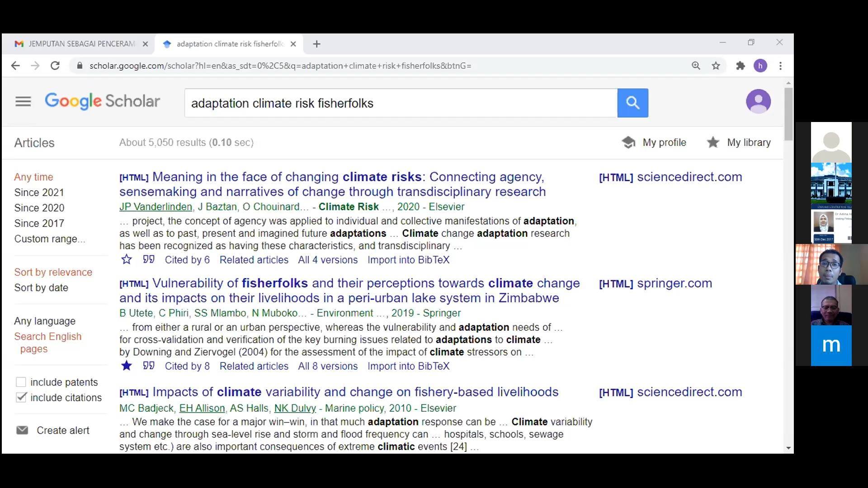The height and width of the screenshot is (488, 868).
Task: View 'All 4 versions' of the article
Action: click(x=328, y=260)
